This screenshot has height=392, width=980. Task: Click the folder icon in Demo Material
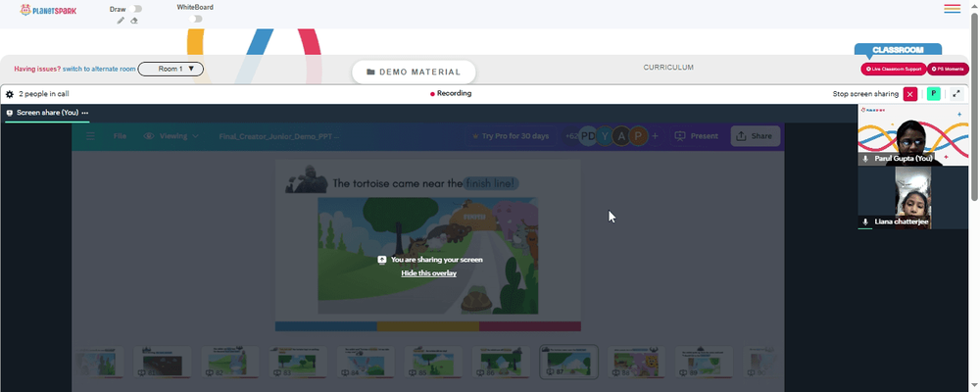click(370, 72)
